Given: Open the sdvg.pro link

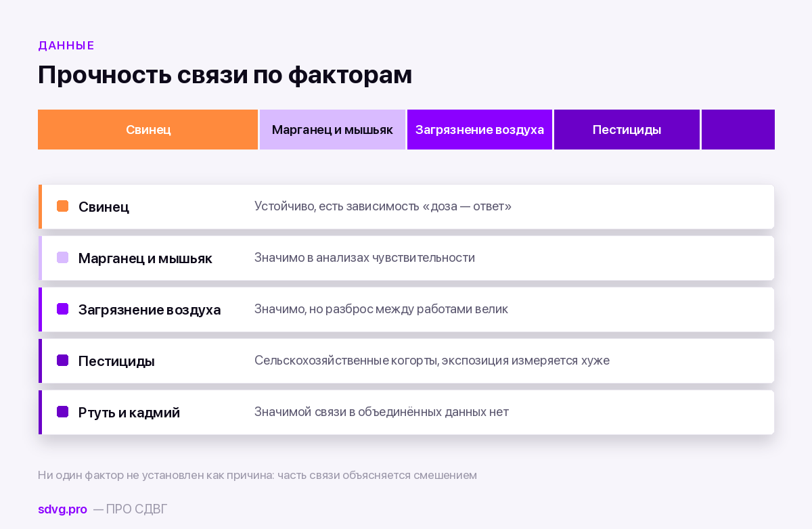Looking at the screenshot, I should click(62, 509).
